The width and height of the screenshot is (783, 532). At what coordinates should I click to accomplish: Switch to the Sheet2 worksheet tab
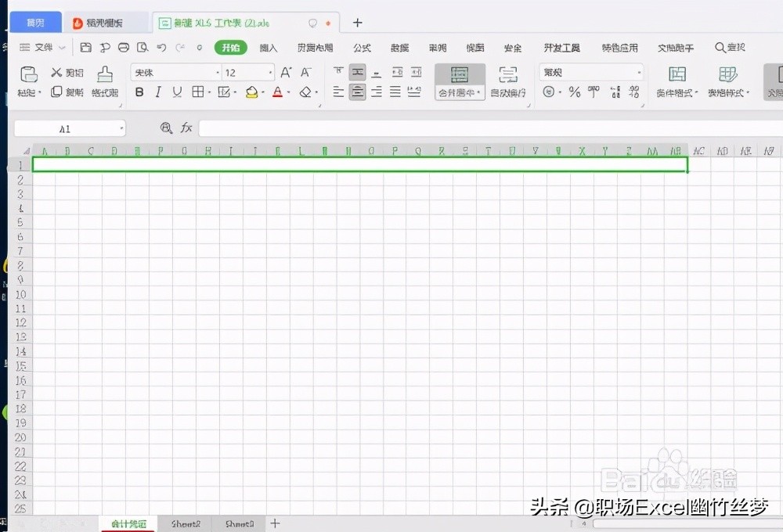click(x=185, y=523)
